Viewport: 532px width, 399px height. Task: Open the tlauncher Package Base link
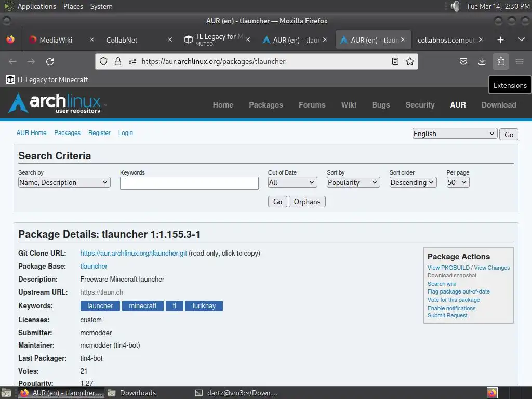(94, 267)
